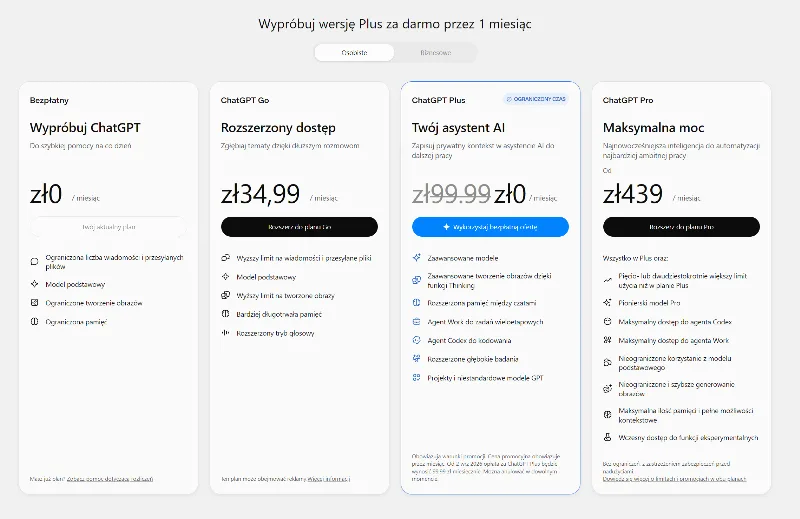
Task: Click the Agent Work icon in Plus
Action: (416, 322)
